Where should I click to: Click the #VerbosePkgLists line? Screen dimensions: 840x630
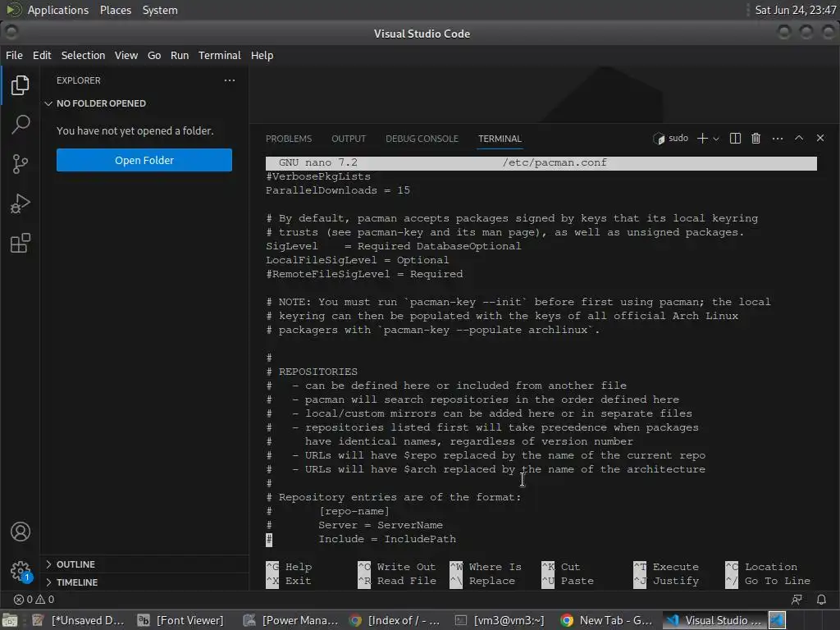(x=318, y=176)
